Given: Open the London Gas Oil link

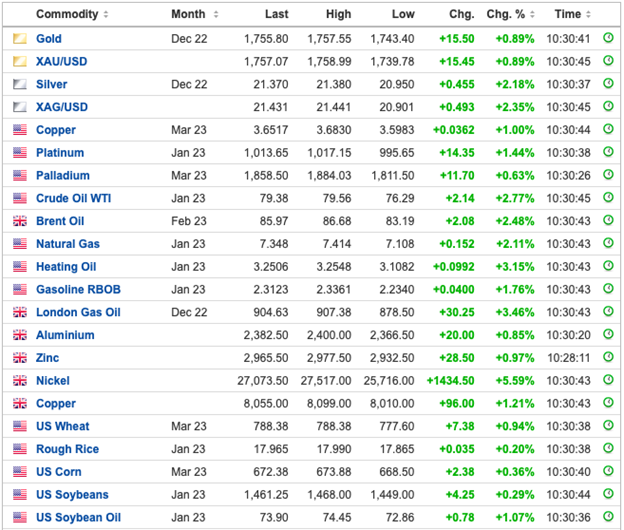Looking at the screenshot, I should tap(78, 312).
